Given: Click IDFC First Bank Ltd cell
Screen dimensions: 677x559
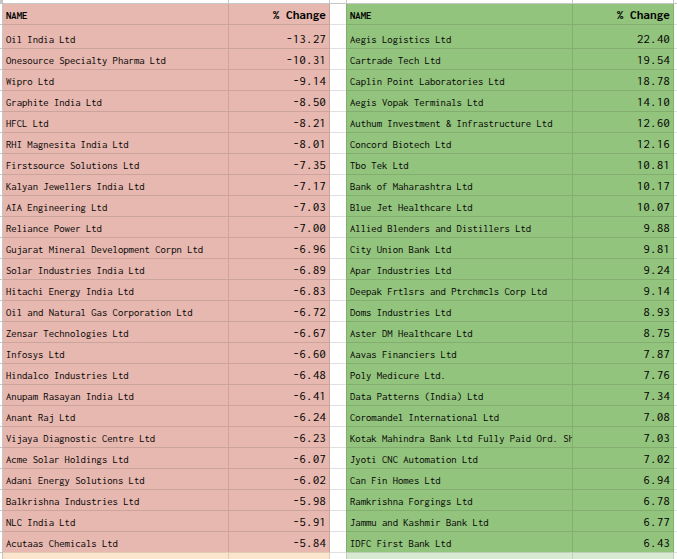Looking at the screenshot, I should click(459, 544).
